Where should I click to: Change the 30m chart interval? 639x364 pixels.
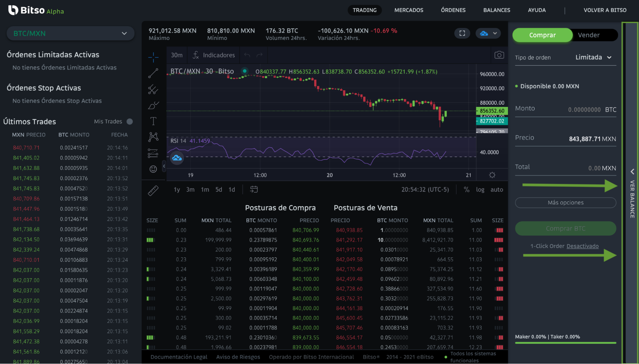coord(177,55)
